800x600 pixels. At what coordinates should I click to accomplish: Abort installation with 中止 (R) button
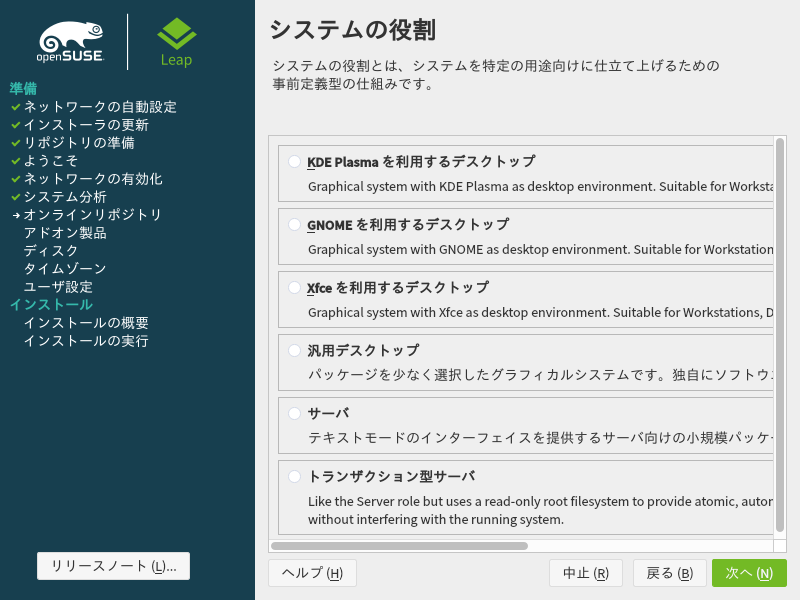(x=586, y=573)
